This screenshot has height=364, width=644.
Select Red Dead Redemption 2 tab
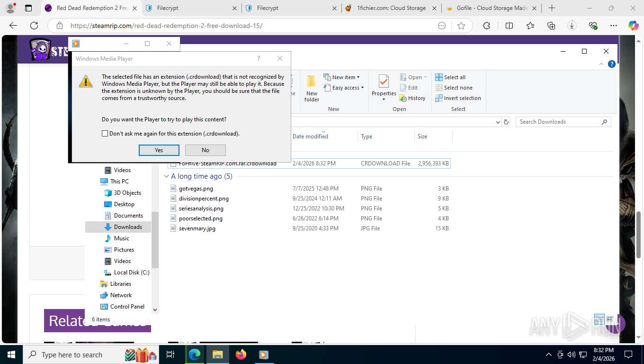[90, 8]
